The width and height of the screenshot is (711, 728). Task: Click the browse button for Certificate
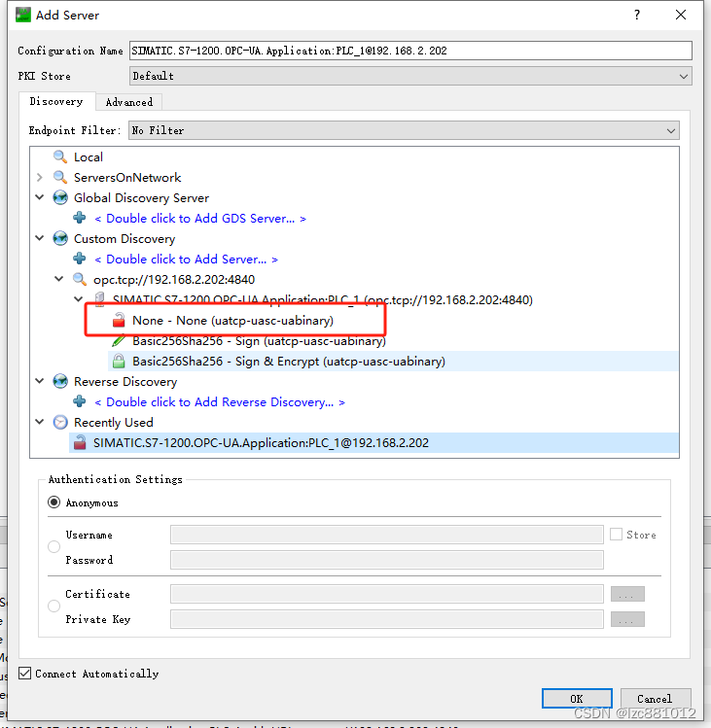pyautogui.click(x=627, y=594)
